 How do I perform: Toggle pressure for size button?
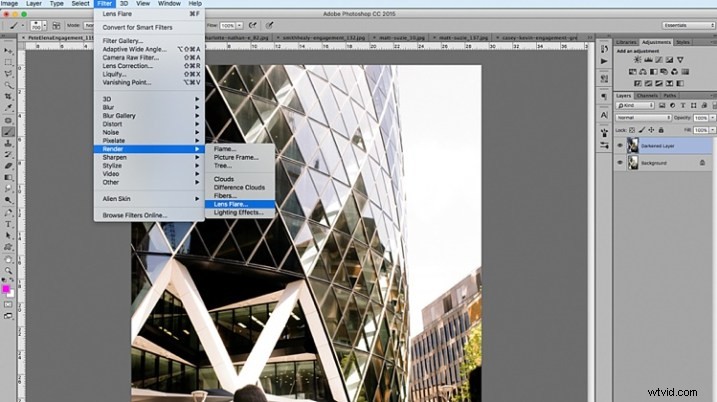tap(269, 26)
